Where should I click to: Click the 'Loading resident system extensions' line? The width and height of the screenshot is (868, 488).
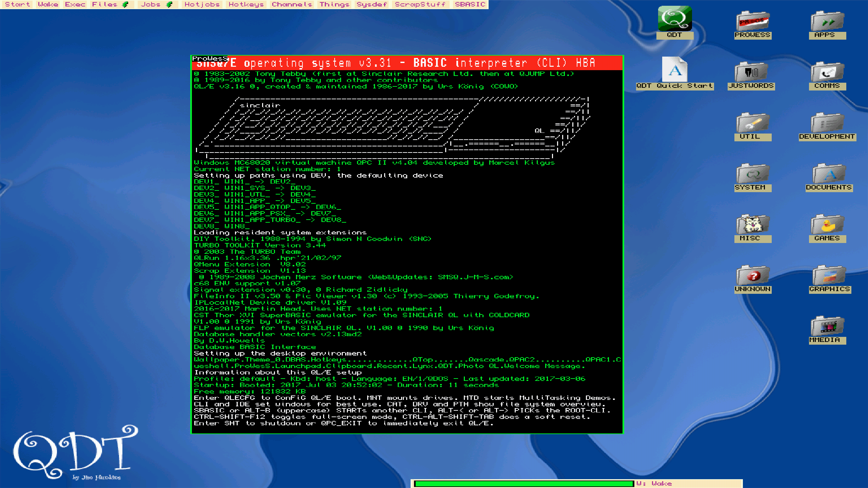coord(280,232)
